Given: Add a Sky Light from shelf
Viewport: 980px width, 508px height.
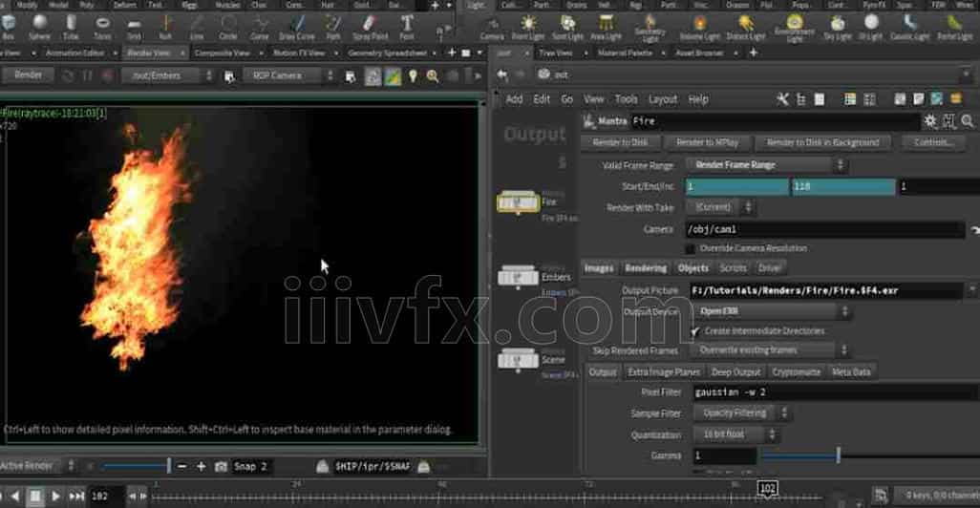Looking at the screenshot, I should tap(838, 27).
